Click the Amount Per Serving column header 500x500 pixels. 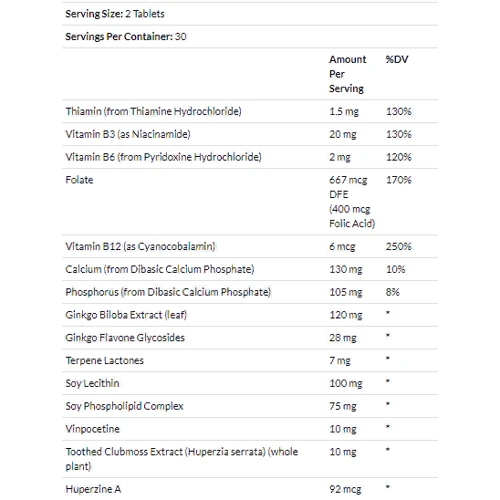tap(347, 74)
